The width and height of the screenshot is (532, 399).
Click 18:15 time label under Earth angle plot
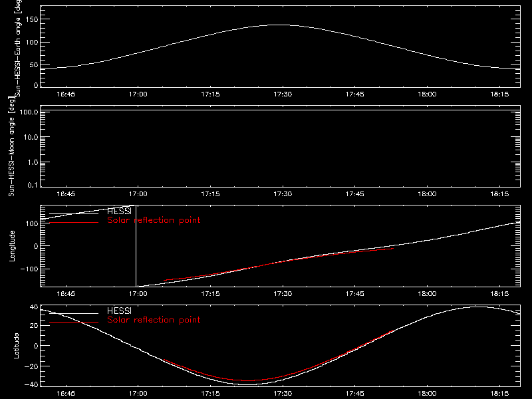pos(499,94)
